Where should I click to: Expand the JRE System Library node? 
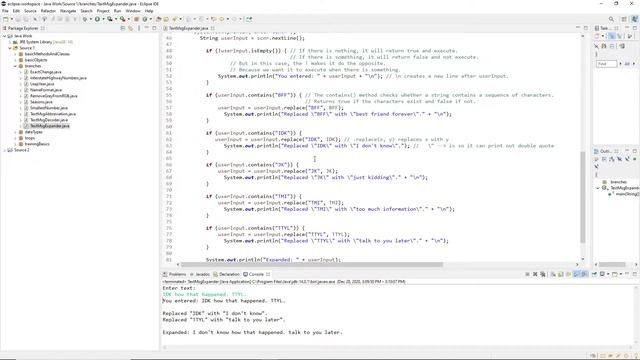(x=10, y=42)
